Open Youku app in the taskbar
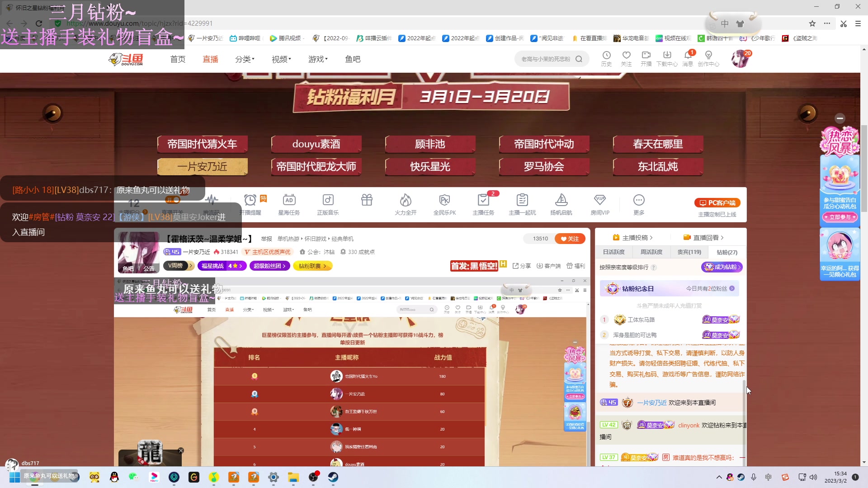 click(154, 477)
